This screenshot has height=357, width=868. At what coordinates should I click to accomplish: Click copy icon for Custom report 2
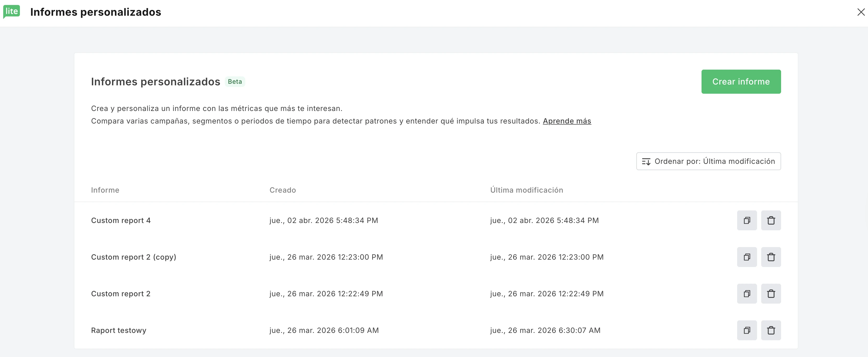point(747,294)
